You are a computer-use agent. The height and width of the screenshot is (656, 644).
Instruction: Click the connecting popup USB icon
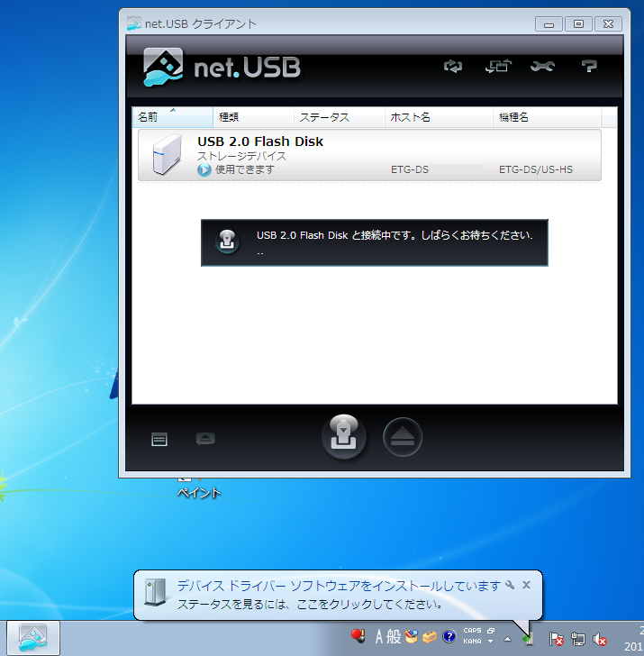227,241
